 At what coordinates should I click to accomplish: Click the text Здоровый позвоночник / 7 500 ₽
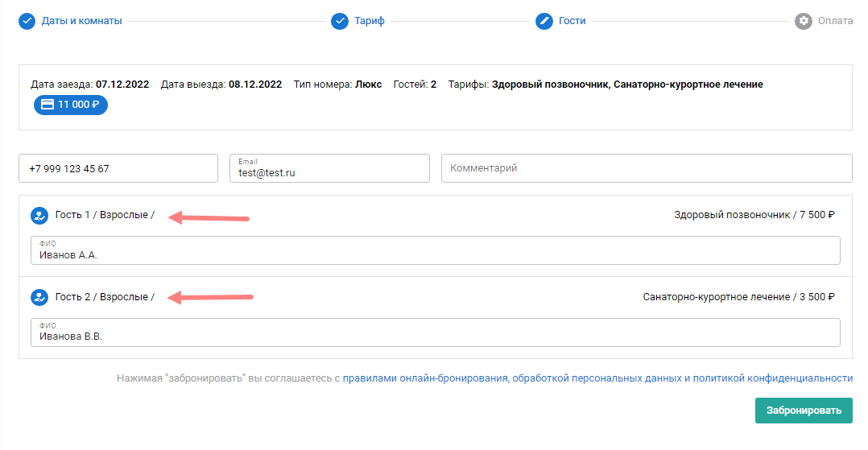(x=754, y=215)
